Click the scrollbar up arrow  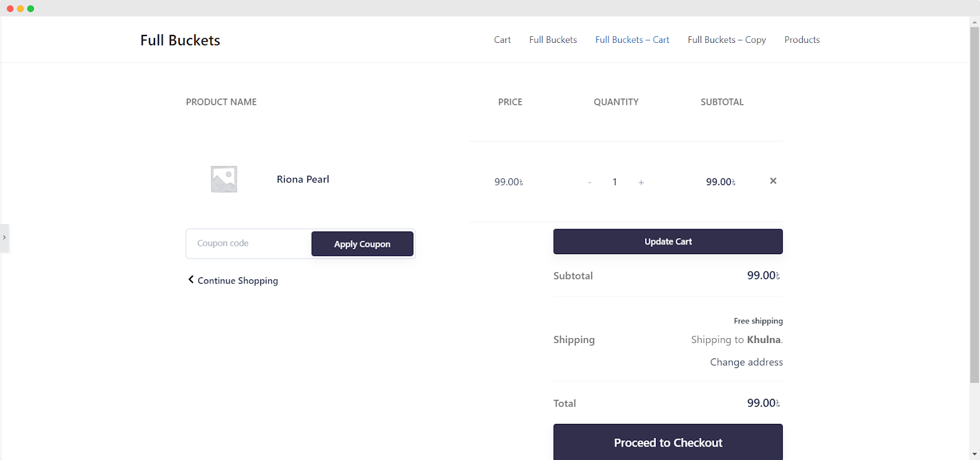tap(974, 21)
